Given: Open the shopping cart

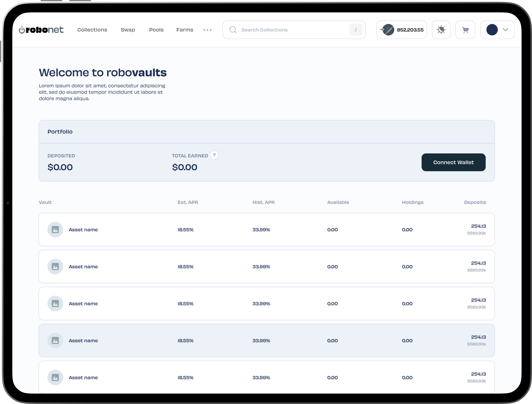Looking at the screenshot, I should coord(465,30).
